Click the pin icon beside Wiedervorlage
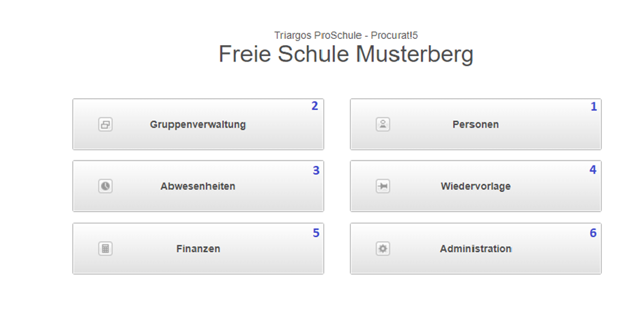This screenshot has height=319, width=644. pos(383,186)
